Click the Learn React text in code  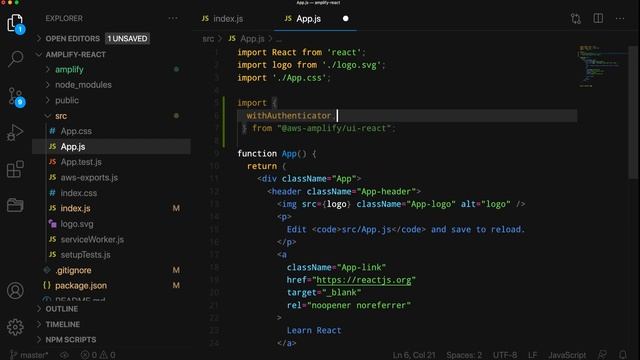[314, 330]
